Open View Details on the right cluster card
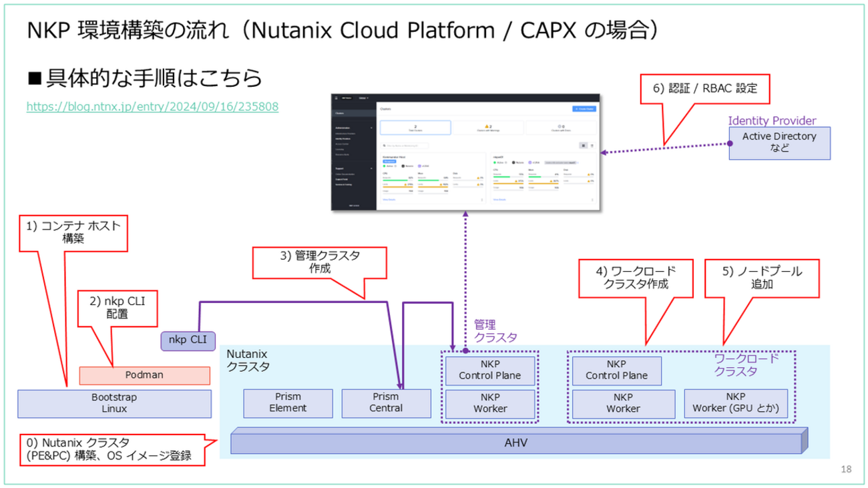Screen dimensions: 868x488 [499, 200]
